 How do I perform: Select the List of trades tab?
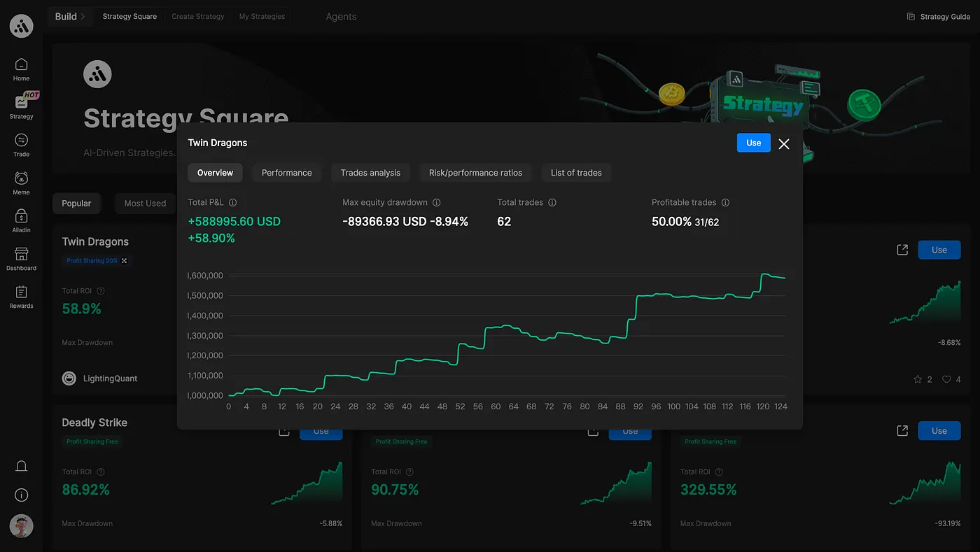[x=576, y=173]
